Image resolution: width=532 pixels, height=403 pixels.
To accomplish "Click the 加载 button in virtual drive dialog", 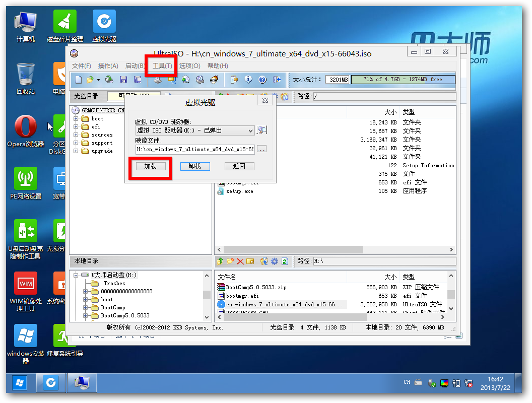I will [x=151, y=166].
